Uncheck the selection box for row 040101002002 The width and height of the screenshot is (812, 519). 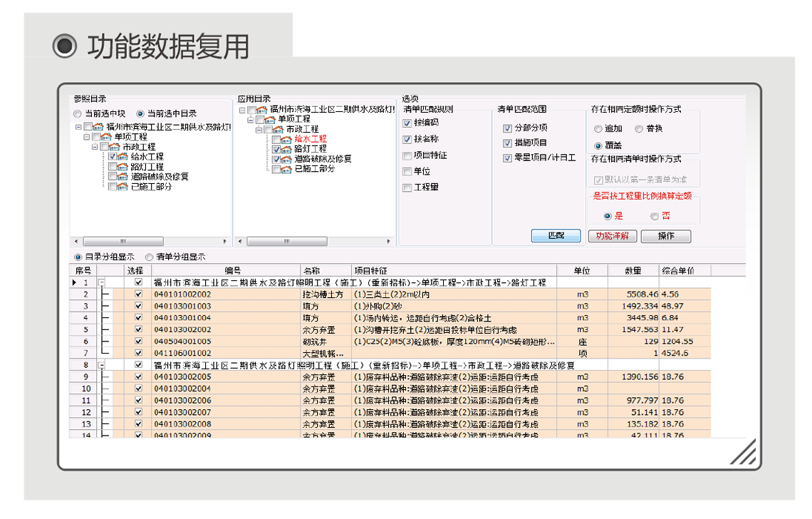pos(138,294)
